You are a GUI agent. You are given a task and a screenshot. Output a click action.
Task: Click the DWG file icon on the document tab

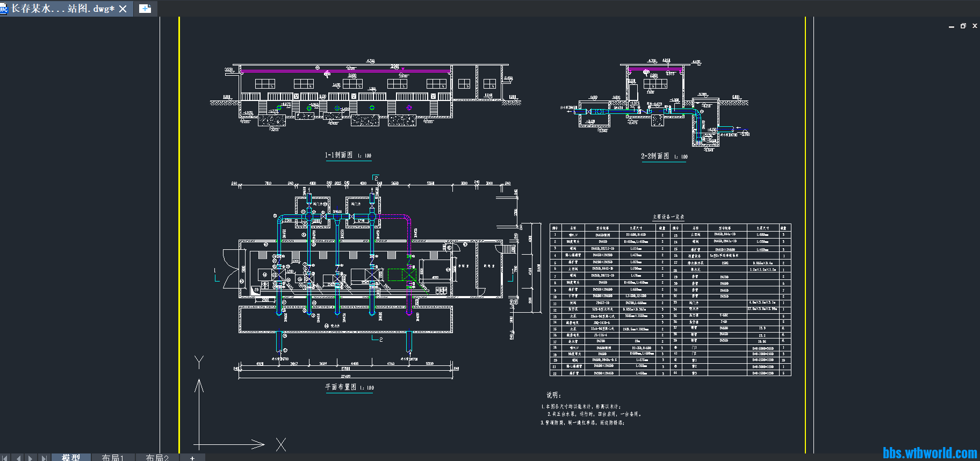(x=4, y=9)
